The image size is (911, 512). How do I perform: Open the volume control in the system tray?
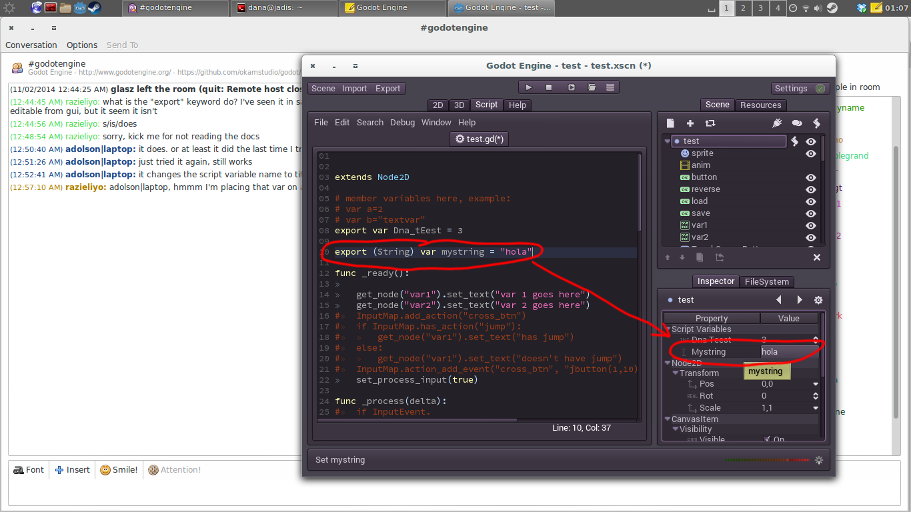pos(818,8)
